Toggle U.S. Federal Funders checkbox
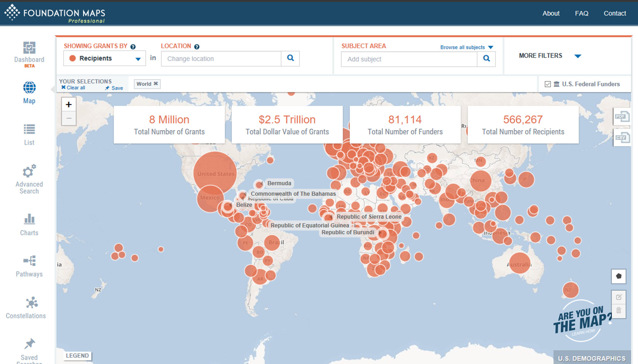Screen dimensions: 638x364 pyautogui.click(x=548, y=84)
